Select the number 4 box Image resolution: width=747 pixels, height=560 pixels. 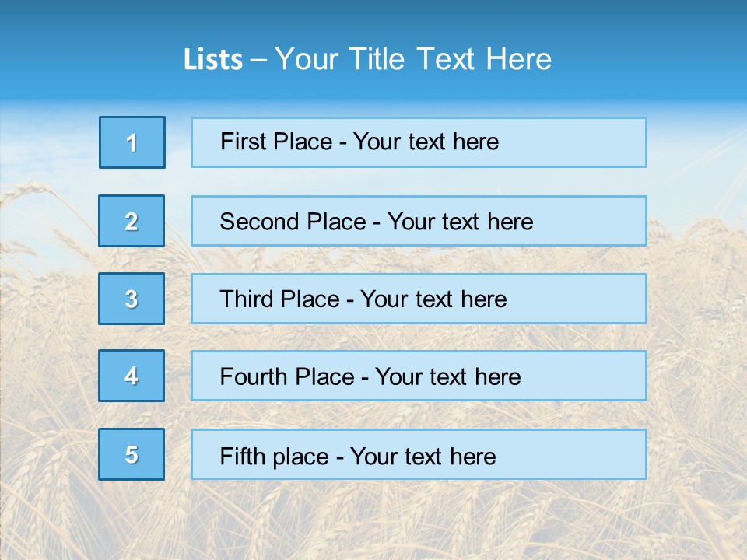(132, 376)
